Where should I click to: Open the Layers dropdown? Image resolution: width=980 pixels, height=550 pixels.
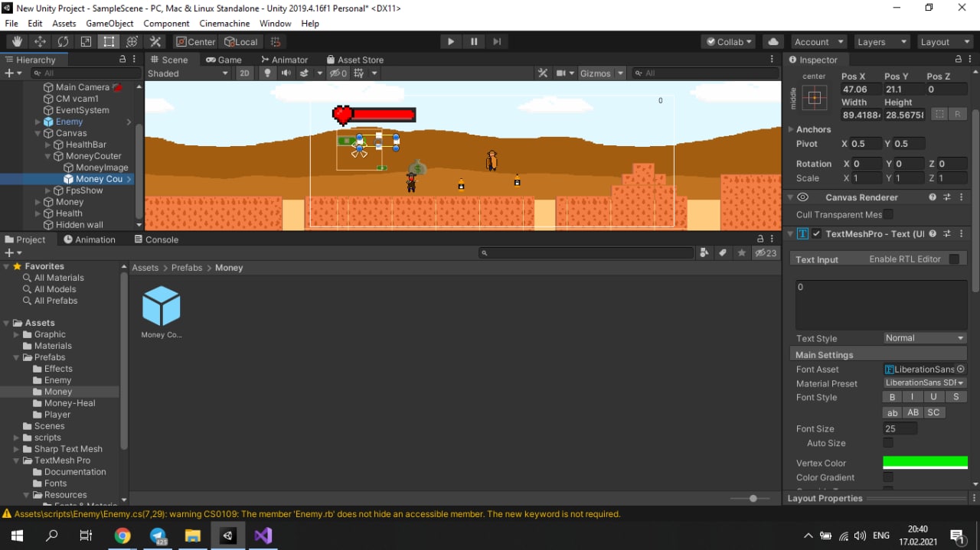(880, 42)
